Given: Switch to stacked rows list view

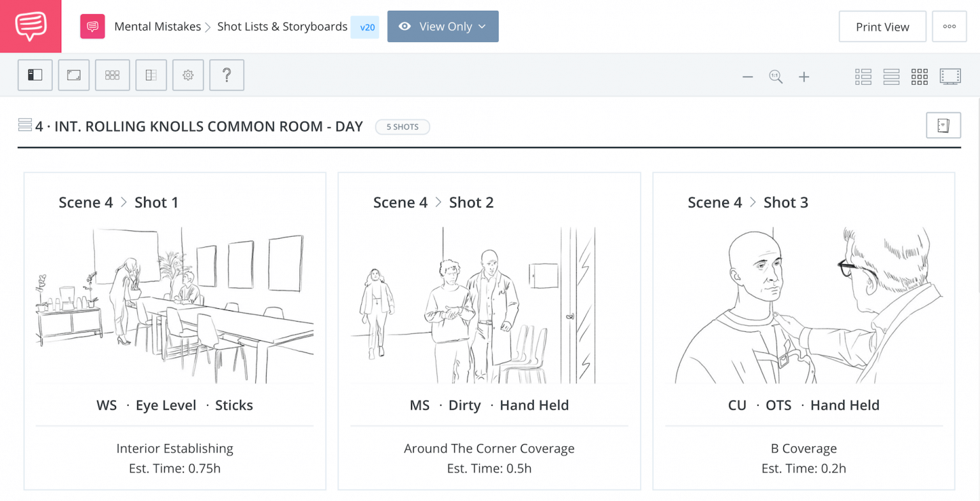Looking at the screenshot, I should coord(891,77).
